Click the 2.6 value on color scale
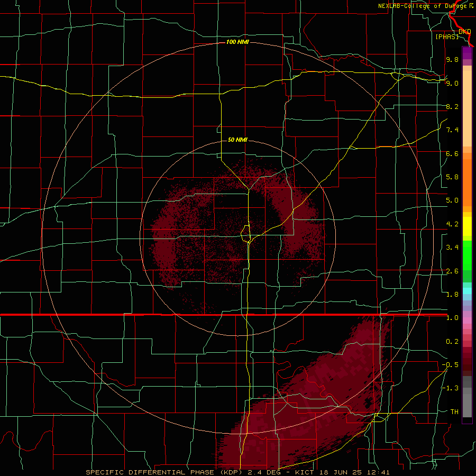Image resolution: width=476 pixels, height=476 pixels. tap(452, 271)
